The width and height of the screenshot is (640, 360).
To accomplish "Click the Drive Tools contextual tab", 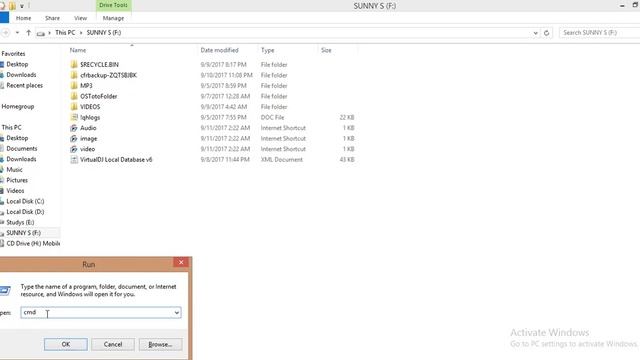I will pyautogui.click(x=113, y=5).
